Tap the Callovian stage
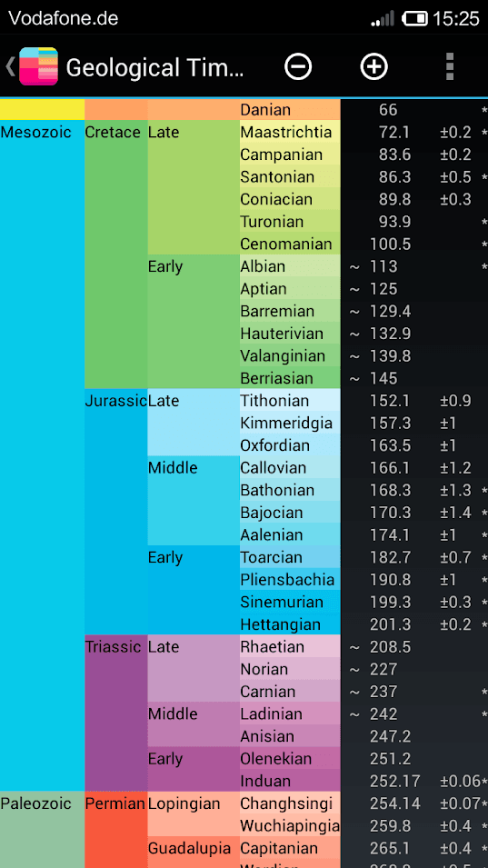Screen dimensions: 488x868 pyautogui.click(x=290, y=467)
